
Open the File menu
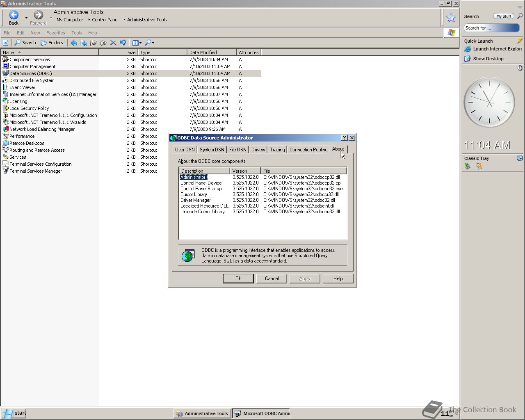click(7, 33)
